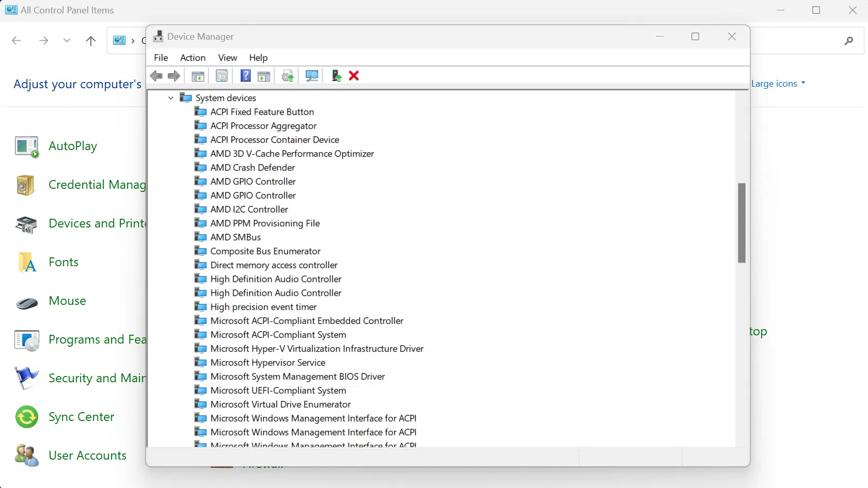Open Security and Maintenance in Control Panel

[80, 378]
